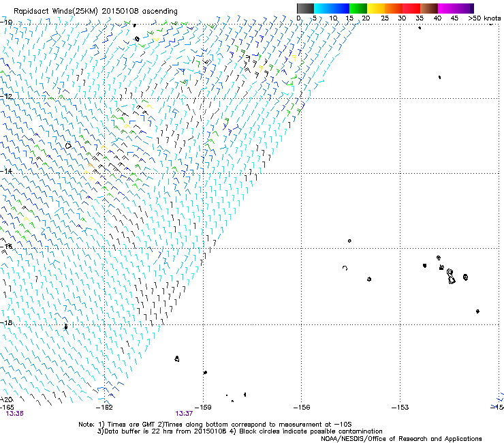The width and height of the screenshot is (504, 443).
Task: Click the '-162' longitude axis label
Action: pos(104,408)
